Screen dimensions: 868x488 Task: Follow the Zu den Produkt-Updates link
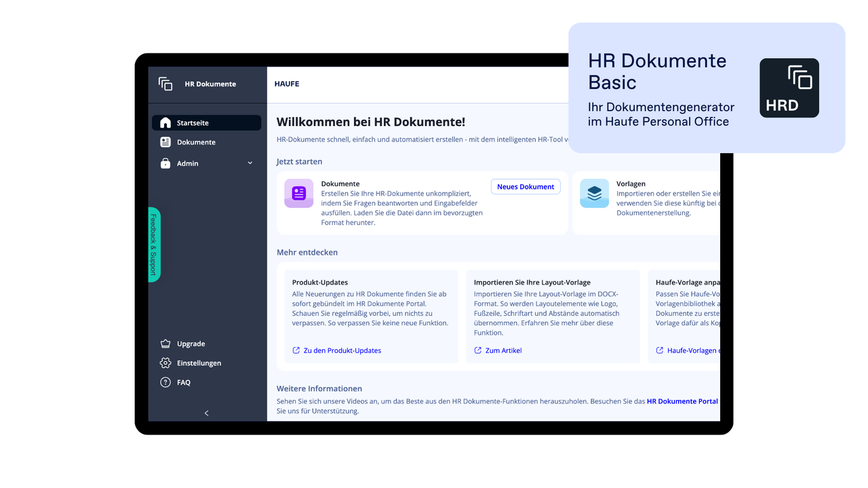pos(342,350)
